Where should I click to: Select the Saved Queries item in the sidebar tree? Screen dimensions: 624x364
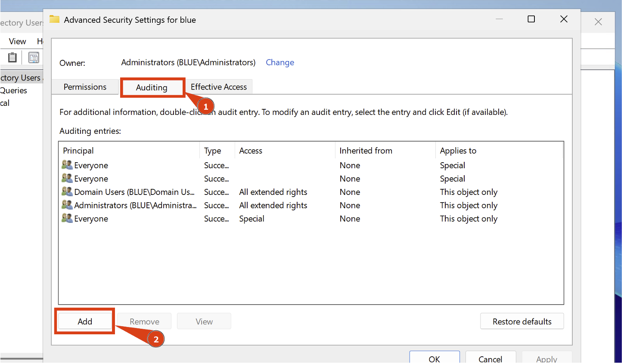point(13,90)
